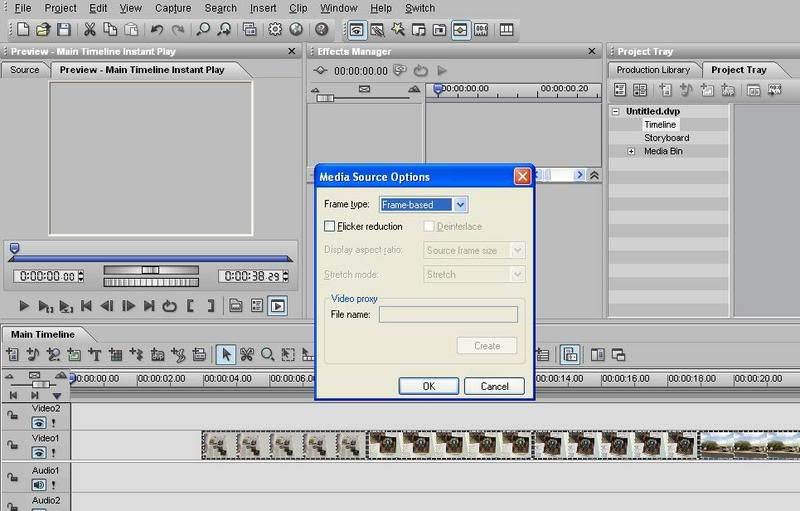Activate the arrow Selection tool in timeline
800x511 pixels.
click(x=226, y=354)
